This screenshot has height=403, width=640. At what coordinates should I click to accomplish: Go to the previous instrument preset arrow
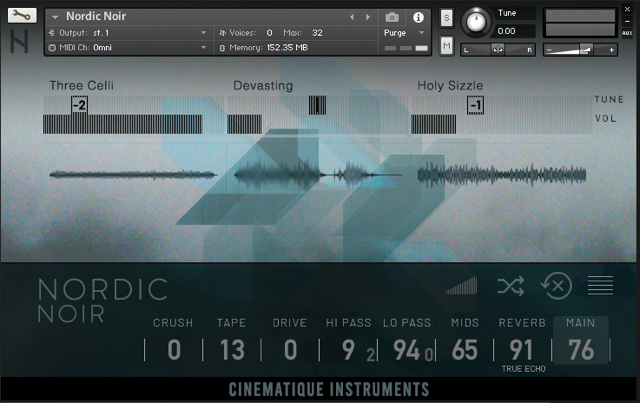pyautogui.click(x=352, y=17)
